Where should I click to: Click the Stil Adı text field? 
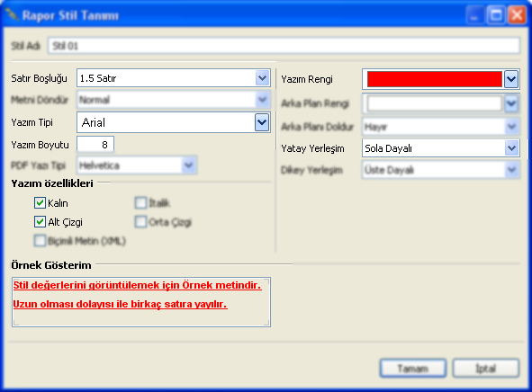pos(284,46)
